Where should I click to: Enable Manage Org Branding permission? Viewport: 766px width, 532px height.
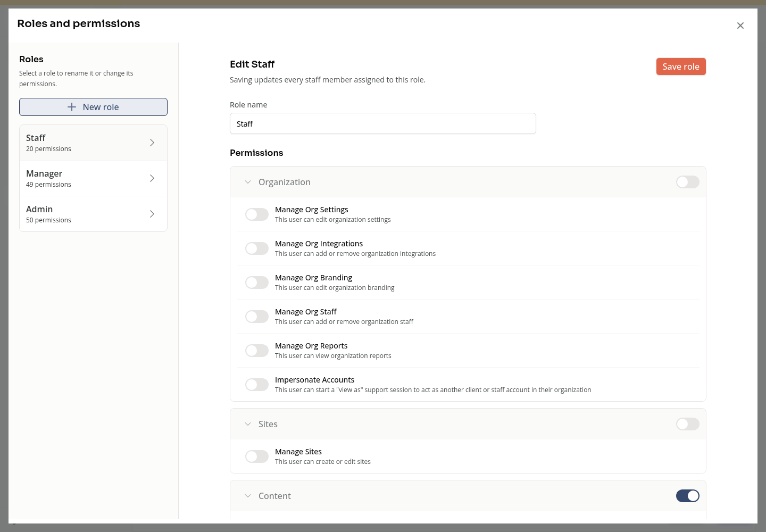[257, 282]
